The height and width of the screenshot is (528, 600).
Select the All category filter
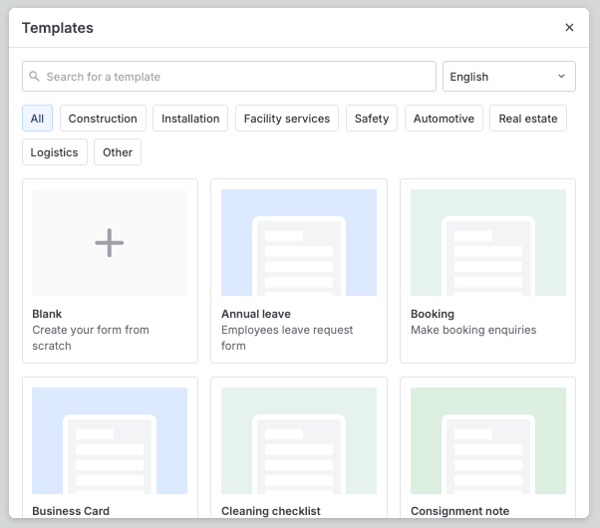tap(38, 118)
